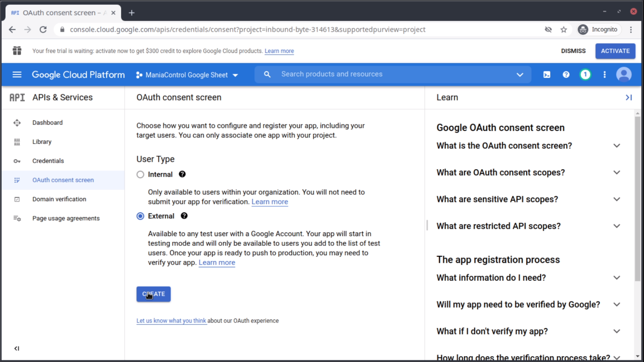This screenshot has width=644, height=362.
Task: Open the Help question mark menu
Action: click(x=566, y=75)
